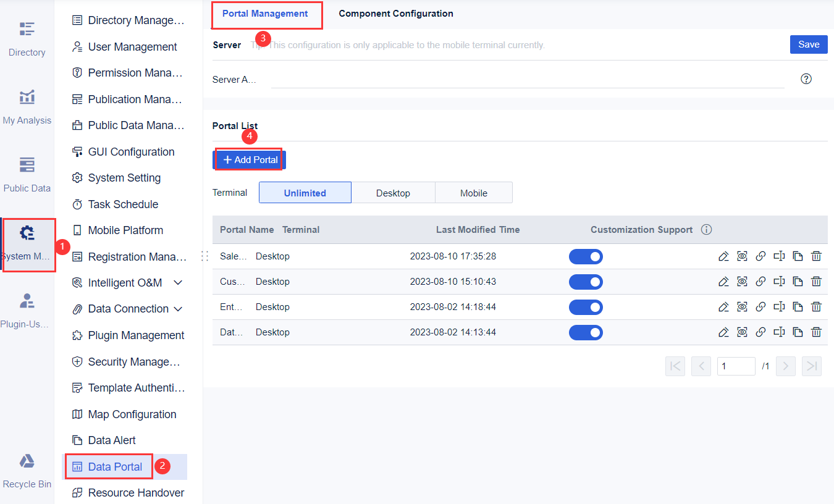834x504 pixels.
Task: Click the page number input field
Action: pyautogui.click(x=736, y=366)
